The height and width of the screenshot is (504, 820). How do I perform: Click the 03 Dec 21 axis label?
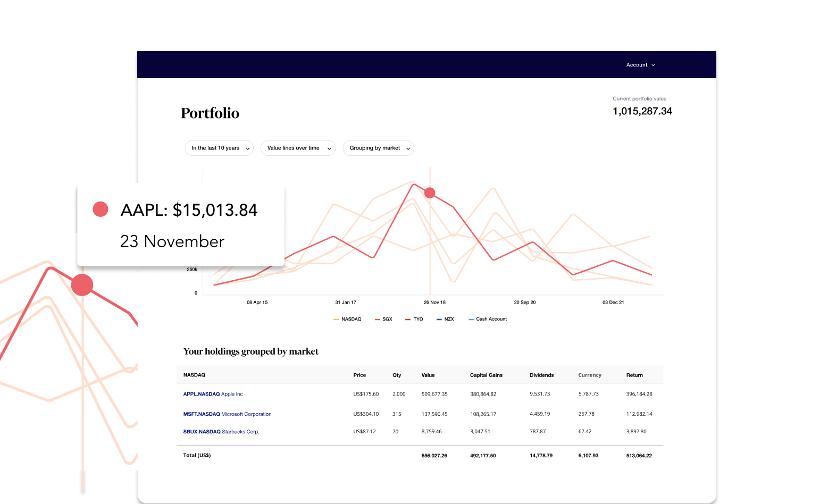[613, 303]
